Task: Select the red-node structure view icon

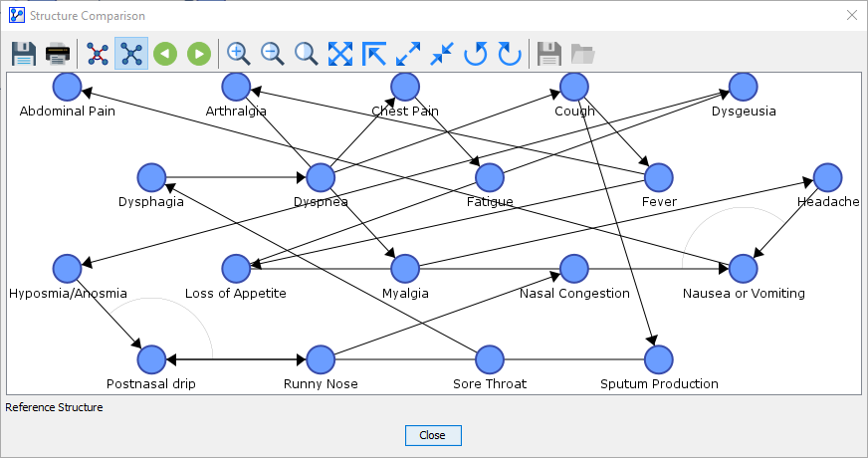Action: (x=98, y=54)
